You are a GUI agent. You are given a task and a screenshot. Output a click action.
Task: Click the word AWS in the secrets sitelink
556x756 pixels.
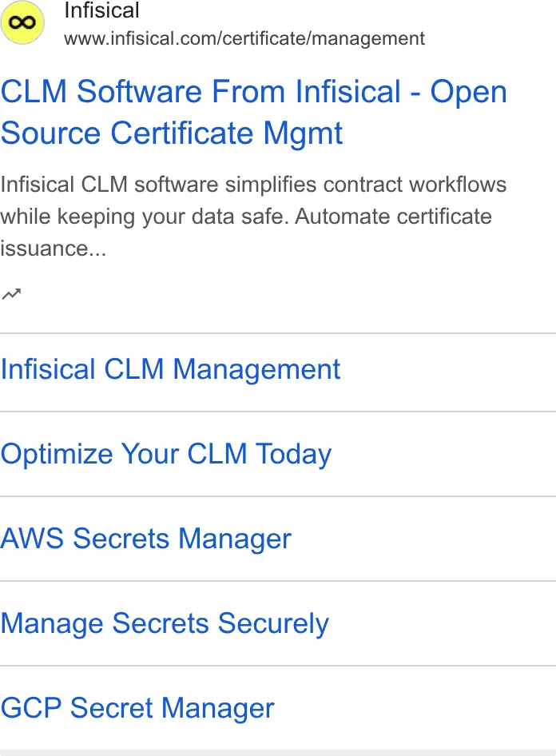click(x=32, y=538)
